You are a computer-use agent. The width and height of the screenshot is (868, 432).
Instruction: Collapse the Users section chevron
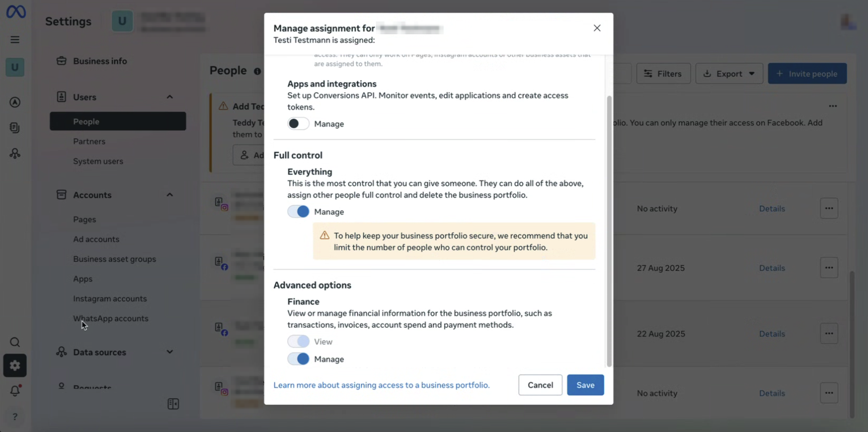pyautogui.click(x=169, y=97)
